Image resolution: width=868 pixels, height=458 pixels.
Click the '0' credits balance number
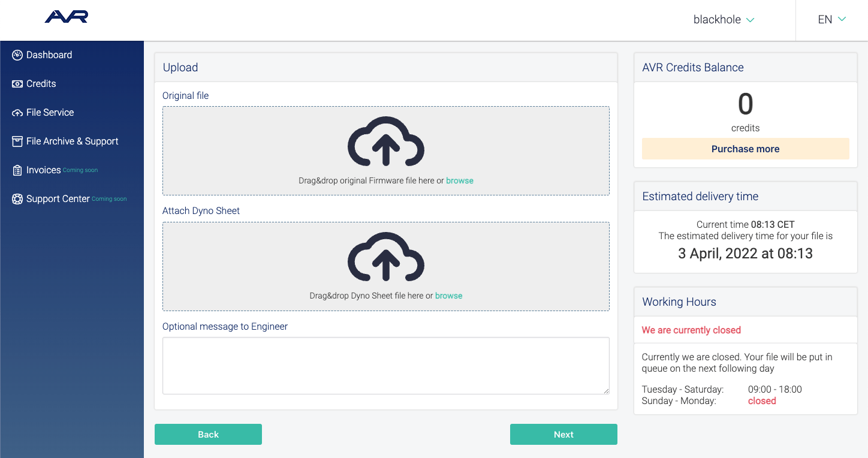[x=746, y=104]
